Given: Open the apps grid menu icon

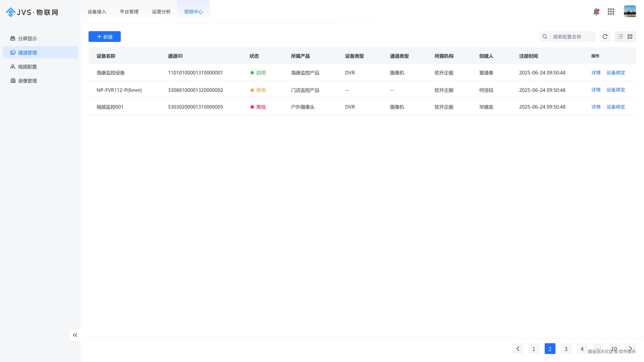Looking at the screenshot, I should 611,12.
